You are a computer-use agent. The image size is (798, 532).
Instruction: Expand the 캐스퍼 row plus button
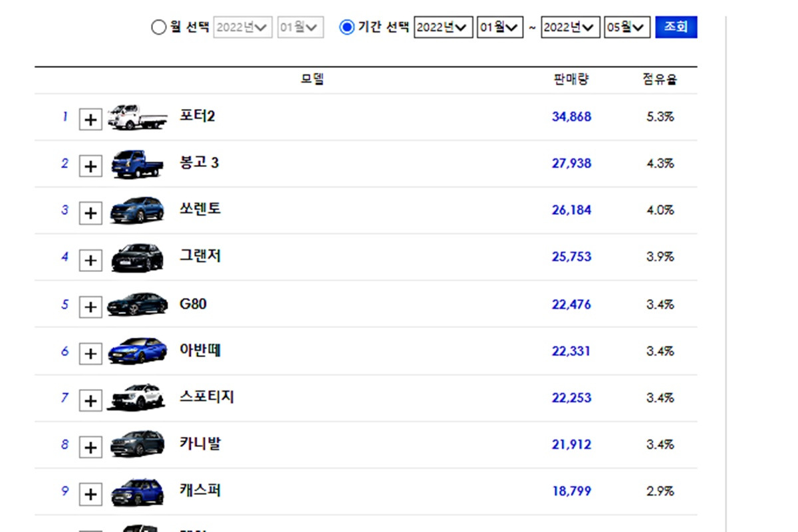[x=90, y=495]
